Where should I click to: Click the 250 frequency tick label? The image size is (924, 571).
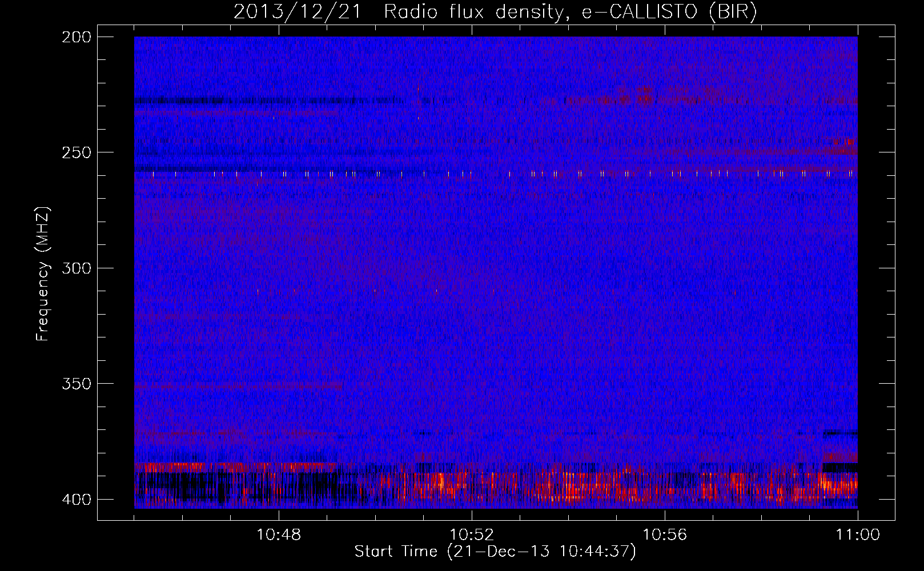coord(77,152)
